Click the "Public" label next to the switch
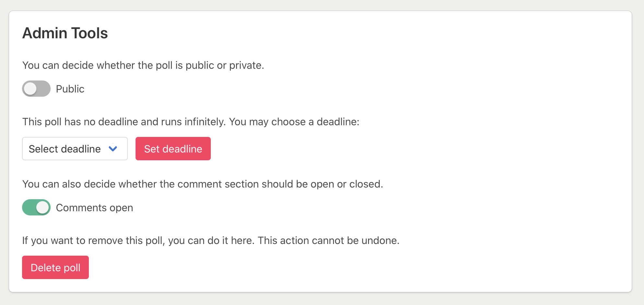The height and width of the screenshot is (305, 644). coord(70,89)
